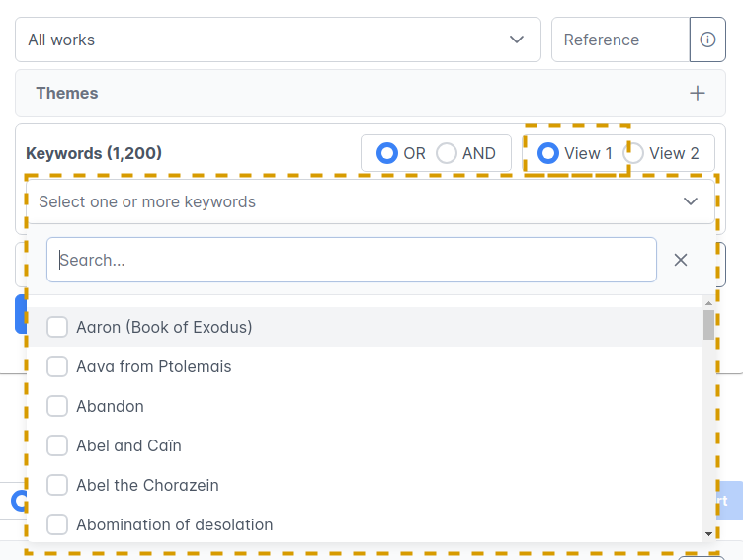This screenshot has height=560, width=743.
Task: Switch to View 1
Action: tap(547, 153)
